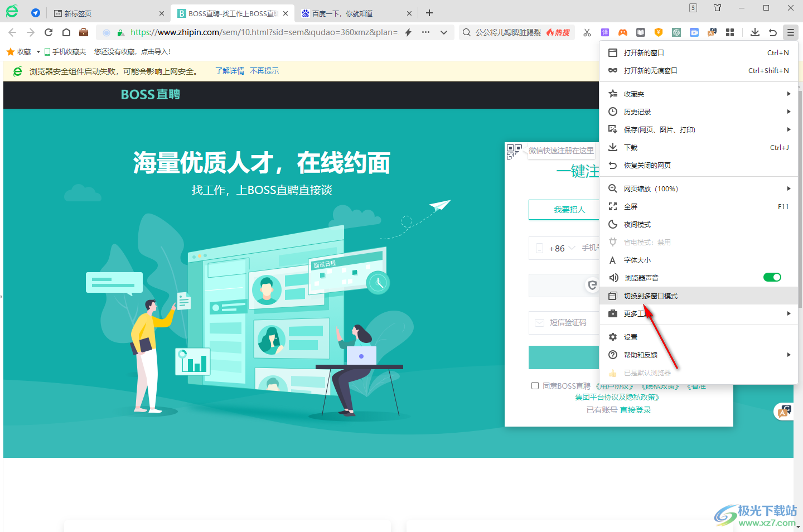Click the 短信验证码 input field
803x532 pixels.
[564, 322]
